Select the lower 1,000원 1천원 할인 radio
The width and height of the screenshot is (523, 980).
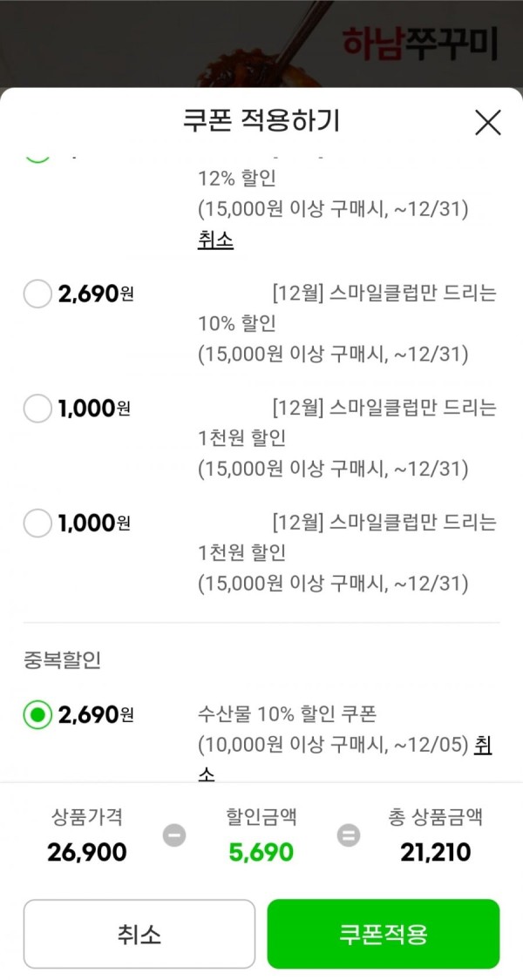tap(37, 523)
